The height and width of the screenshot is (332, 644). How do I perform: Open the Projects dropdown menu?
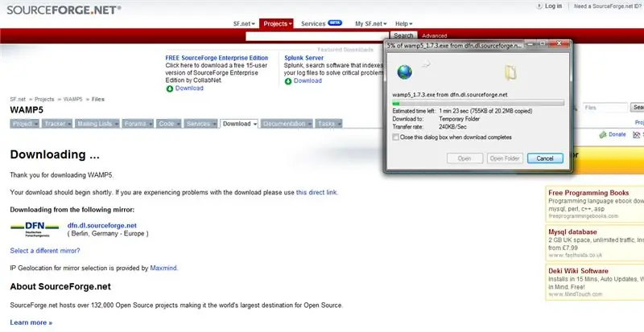coord(276,24)
